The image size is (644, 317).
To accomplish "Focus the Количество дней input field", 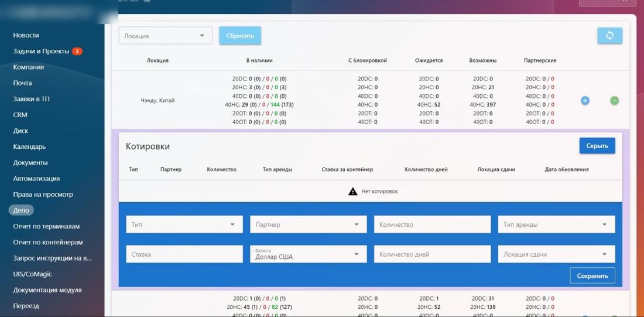I will tap(433, 254).
